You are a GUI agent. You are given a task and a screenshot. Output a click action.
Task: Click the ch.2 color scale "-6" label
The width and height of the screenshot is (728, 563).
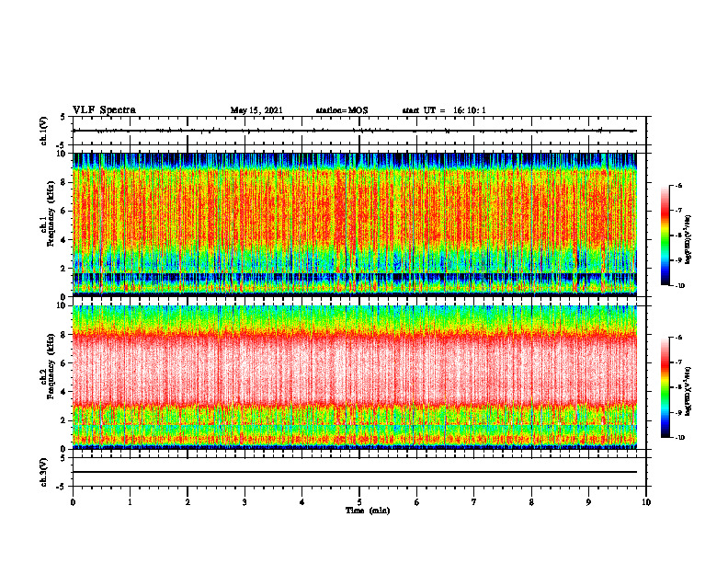pyautogui.click(x=678, y=338)
